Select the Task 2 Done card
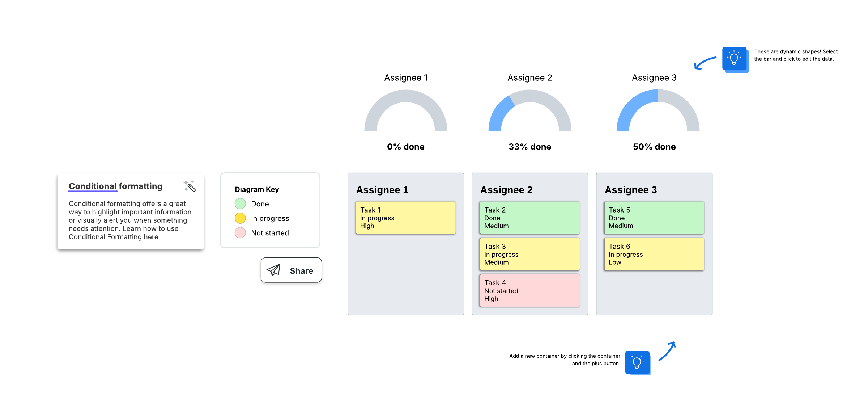The image size is (868, 399). pos(529,218)
